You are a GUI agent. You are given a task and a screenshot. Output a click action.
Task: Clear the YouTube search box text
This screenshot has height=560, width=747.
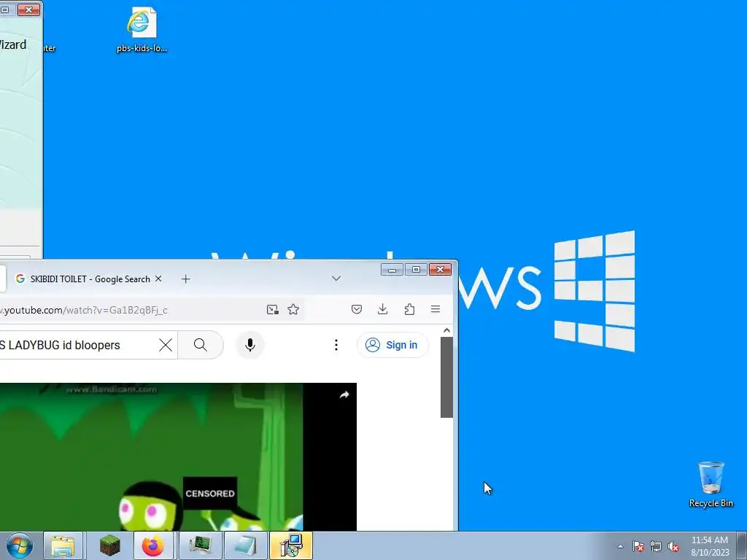click(166, 345)
